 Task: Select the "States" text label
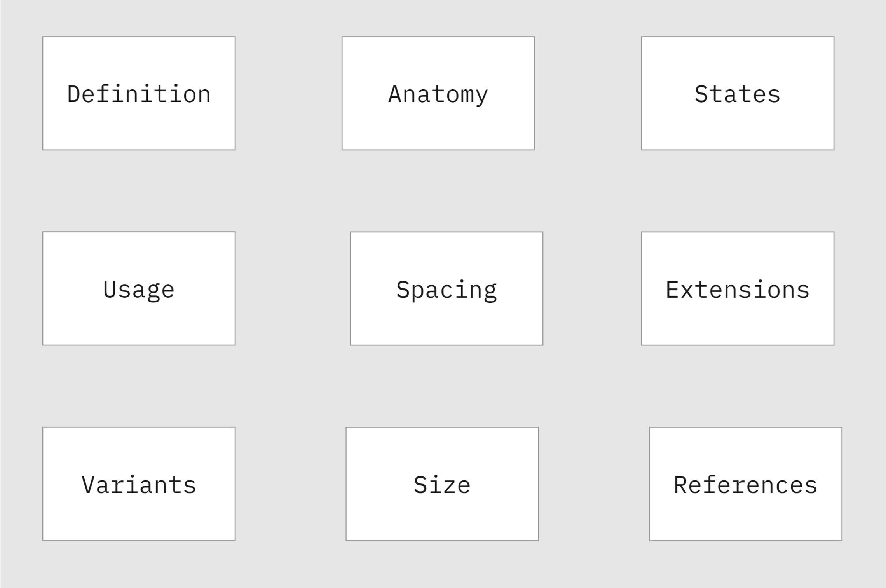(737, 94)
